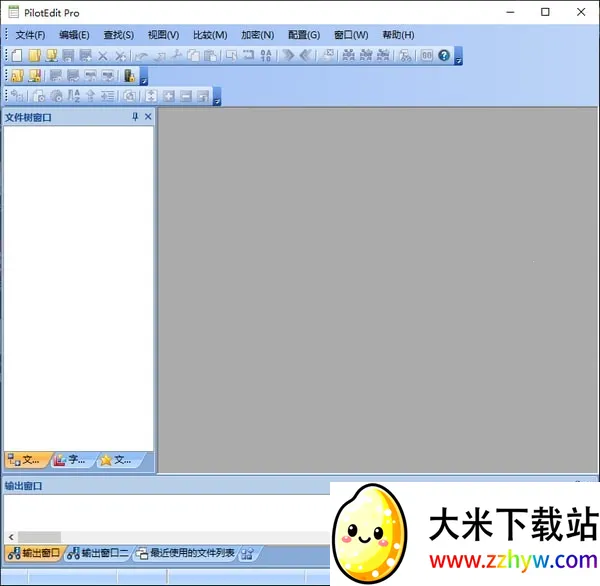
Task: Click the indent right chevron icon
Action: tap(288, 55)
